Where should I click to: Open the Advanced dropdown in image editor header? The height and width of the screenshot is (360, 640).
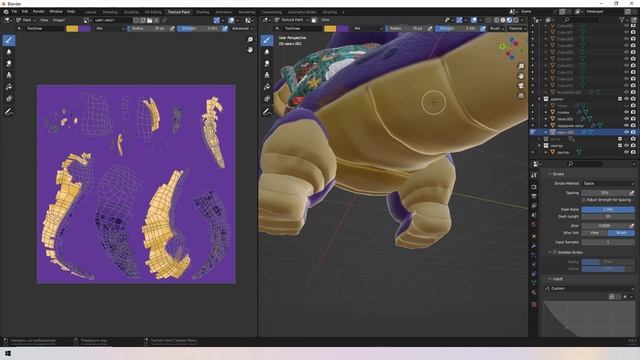point(242,29)
